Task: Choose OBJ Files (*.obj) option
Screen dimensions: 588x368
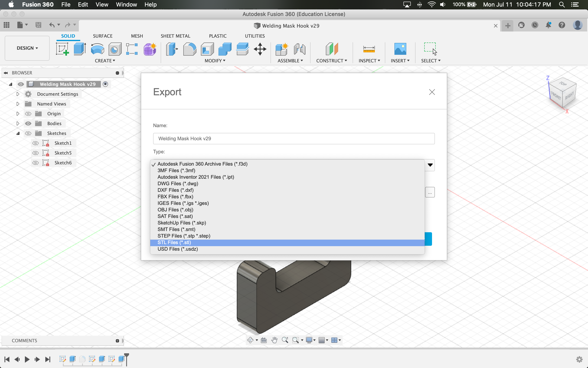Action: click(x=287, y=210)
